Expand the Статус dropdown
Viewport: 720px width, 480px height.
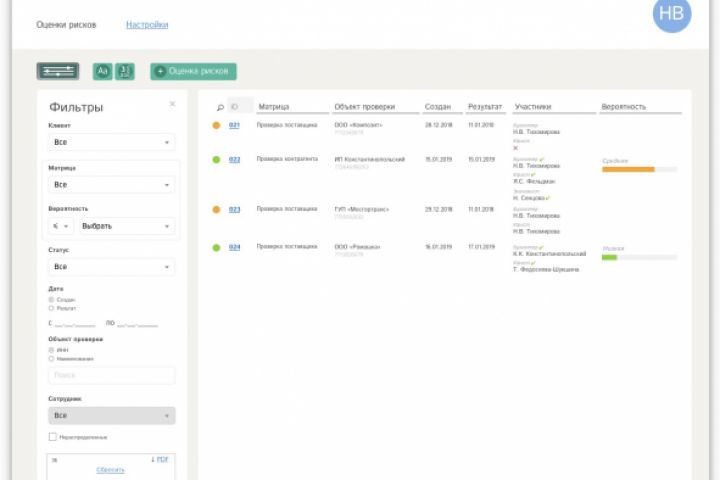pos(112,267)
